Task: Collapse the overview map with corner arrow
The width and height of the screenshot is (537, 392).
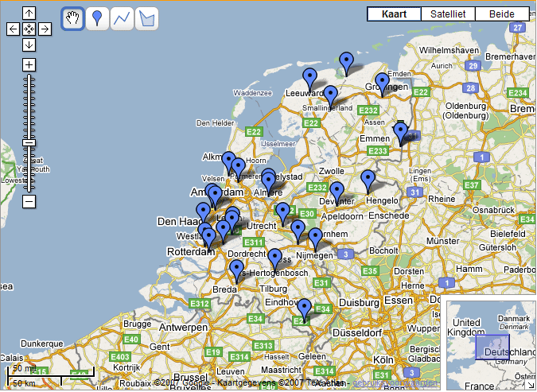Action: point(531,386)
